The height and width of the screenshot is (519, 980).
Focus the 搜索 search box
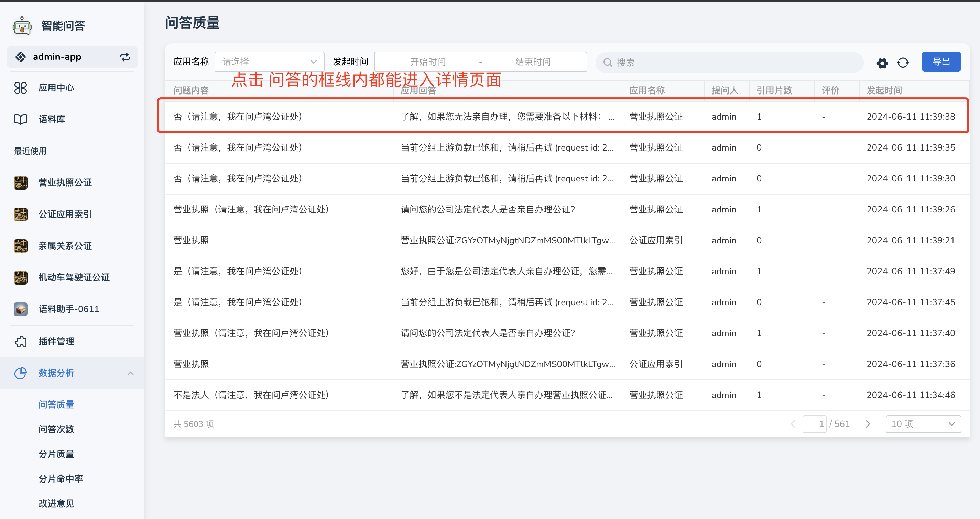pyautogui.click(x=729, y=62)
